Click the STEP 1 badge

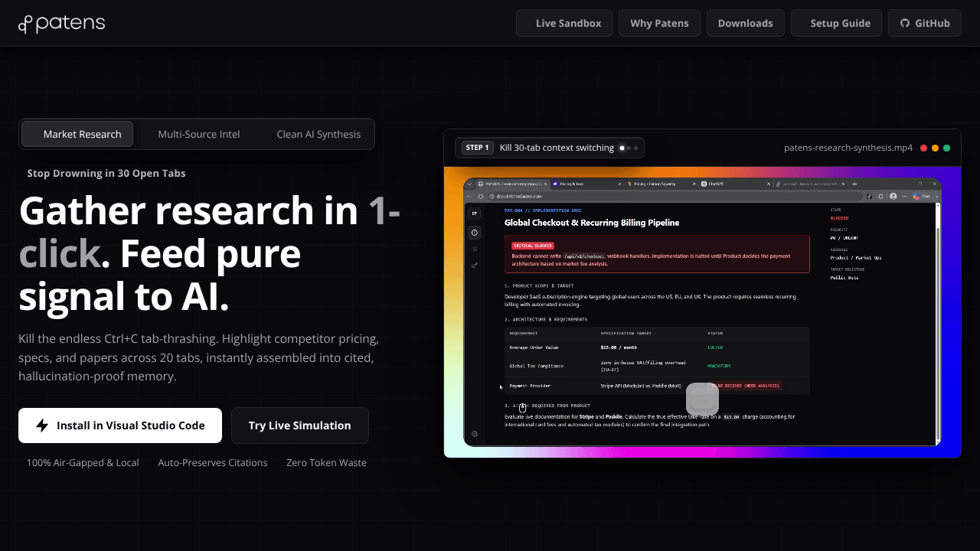pos(476,148)
